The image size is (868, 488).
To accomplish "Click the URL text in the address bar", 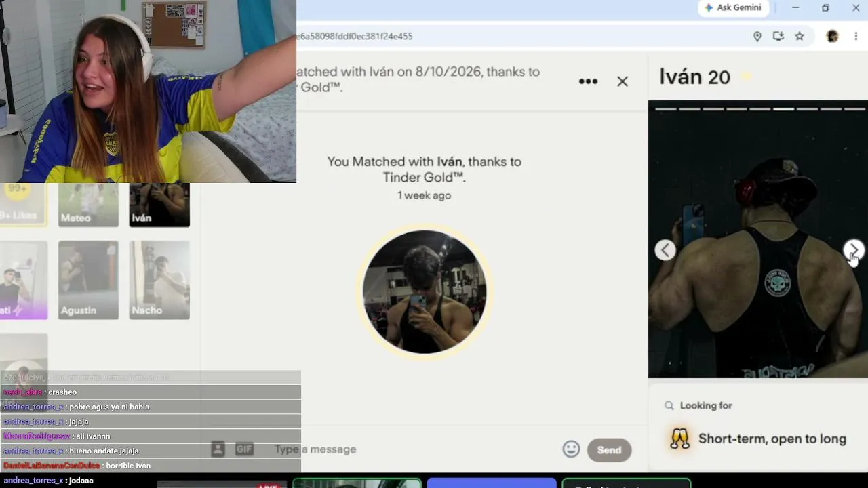I will [355, 37].
